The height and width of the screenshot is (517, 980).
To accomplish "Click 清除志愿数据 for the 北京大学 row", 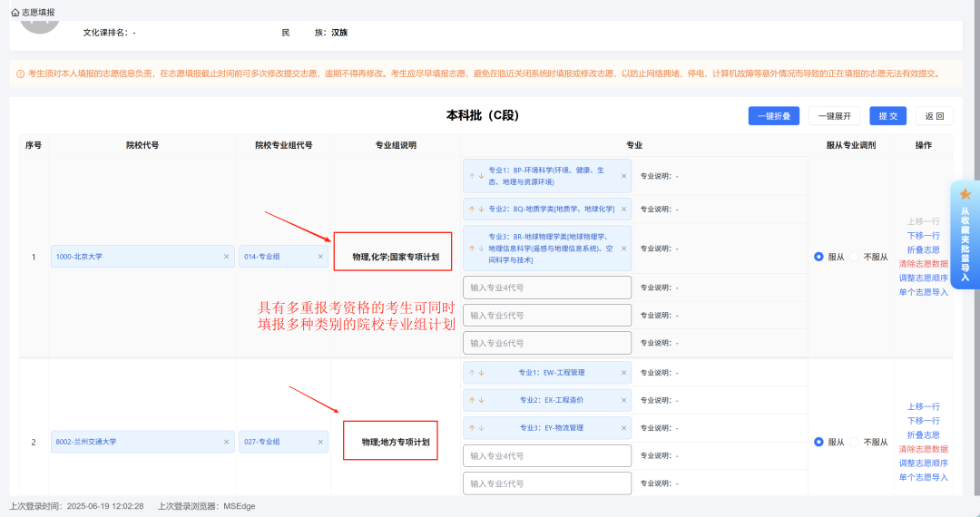I will tap(923, 264).
